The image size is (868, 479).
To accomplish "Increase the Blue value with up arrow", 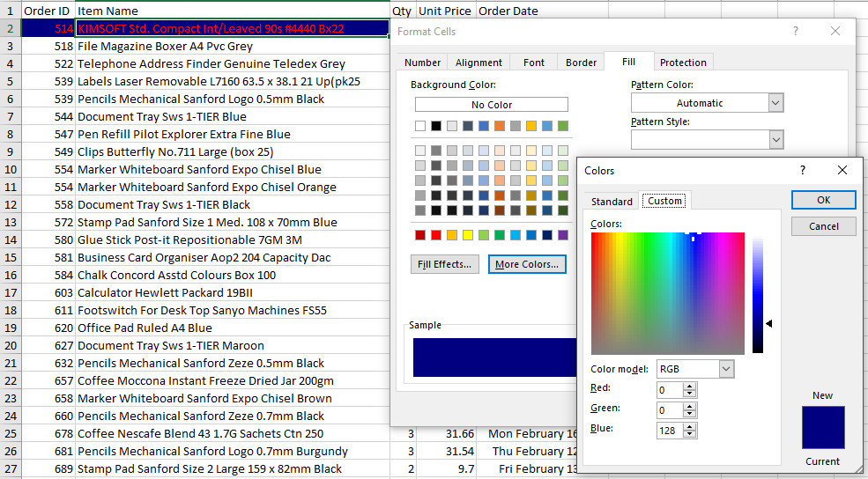I will click(x=689, y=426).
